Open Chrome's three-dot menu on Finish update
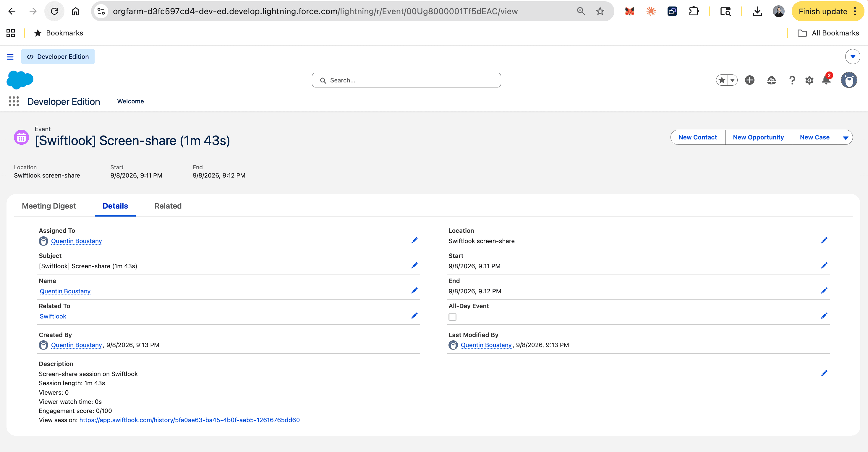Screen dimensions: 868x452 click(x=855, y=12)
